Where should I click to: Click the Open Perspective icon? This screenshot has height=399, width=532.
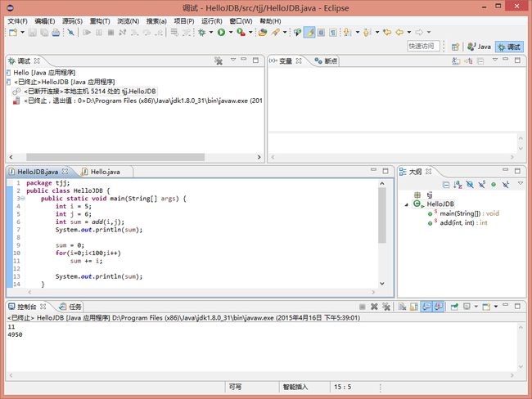coord(455,47)
